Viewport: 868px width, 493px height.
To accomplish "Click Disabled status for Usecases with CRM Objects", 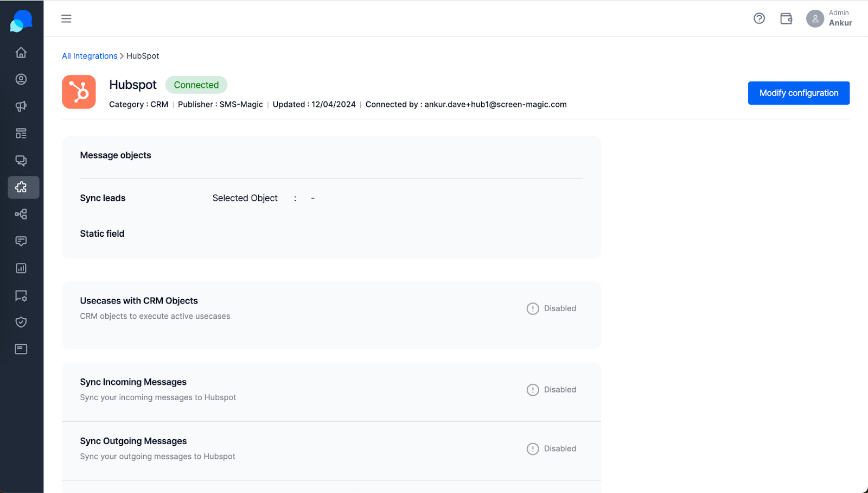I will pyautogui.click(x=551, y=308).
